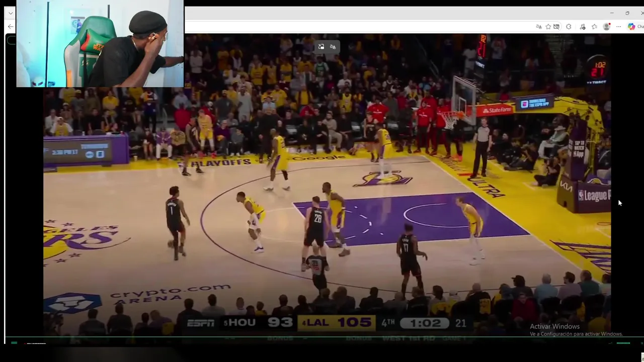
Task: Go back with the browser back arrow
Action: (x=11, y=27)
